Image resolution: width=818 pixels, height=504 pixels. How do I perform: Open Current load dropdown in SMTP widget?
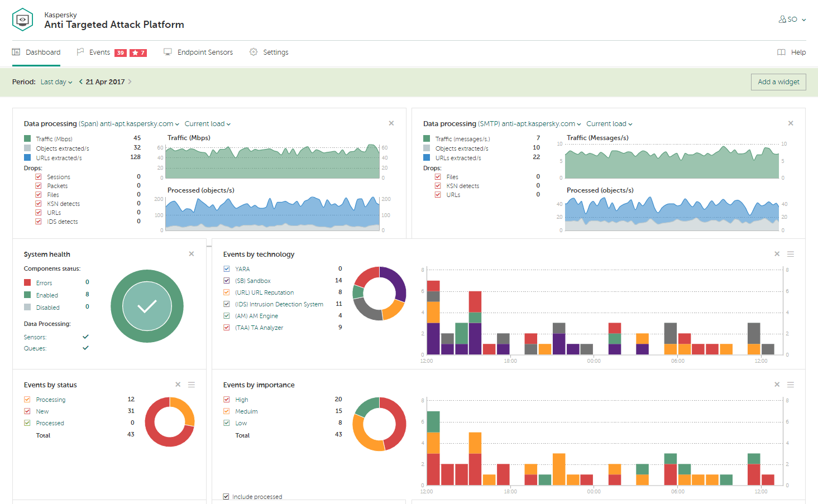[609, 124]
